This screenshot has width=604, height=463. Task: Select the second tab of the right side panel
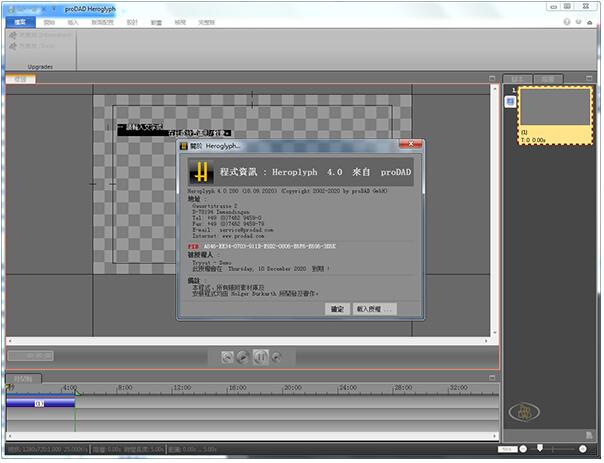548,79
